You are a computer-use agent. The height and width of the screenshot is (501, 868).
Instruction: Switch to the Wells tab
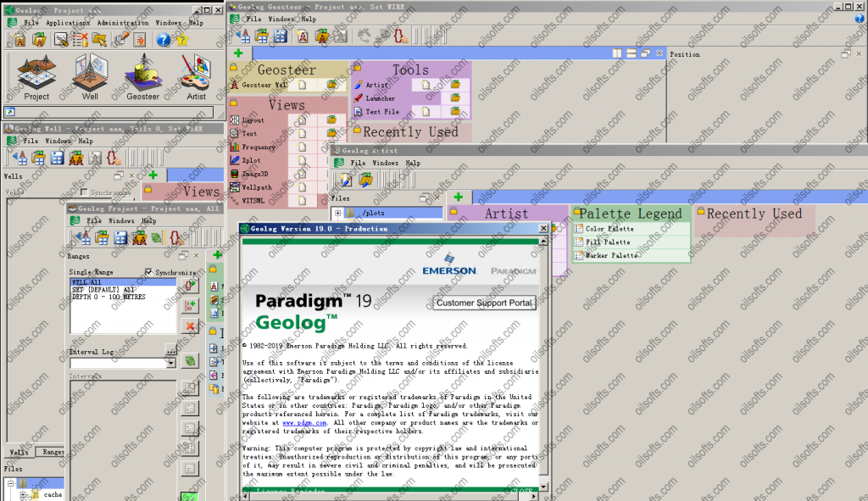pos(19,452)
